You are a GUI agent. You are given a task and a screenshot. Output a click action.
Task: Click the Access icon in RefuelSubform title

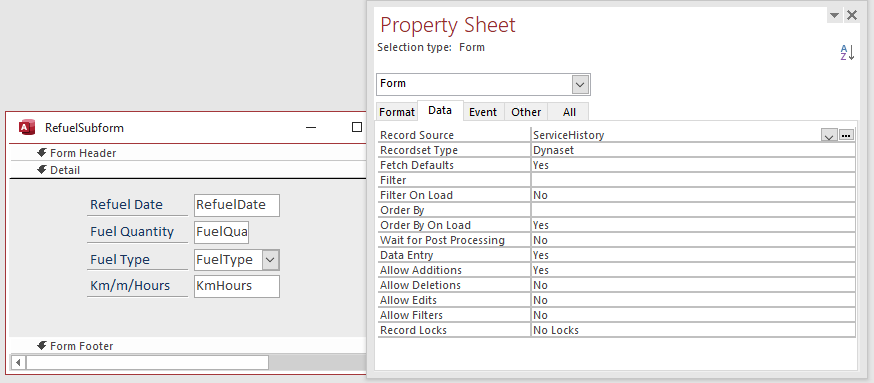[x=27, y=128]
